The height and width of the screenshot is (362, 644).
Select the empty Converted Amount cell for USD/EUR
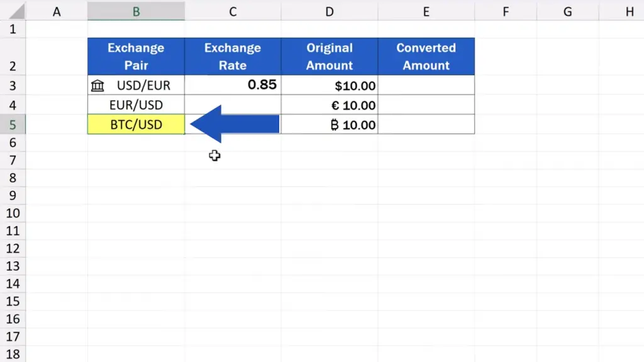(x=426, y=85)
